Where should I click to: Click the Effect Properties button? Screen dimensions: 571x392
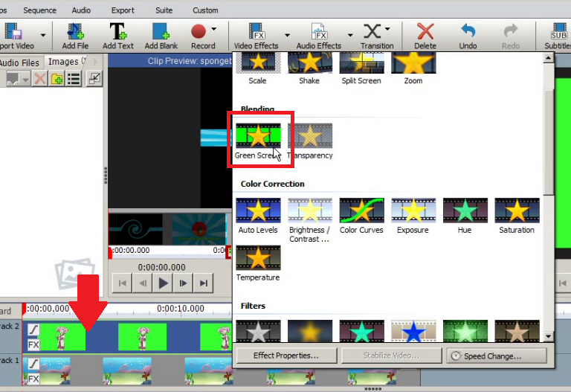(x=286, y=356)
